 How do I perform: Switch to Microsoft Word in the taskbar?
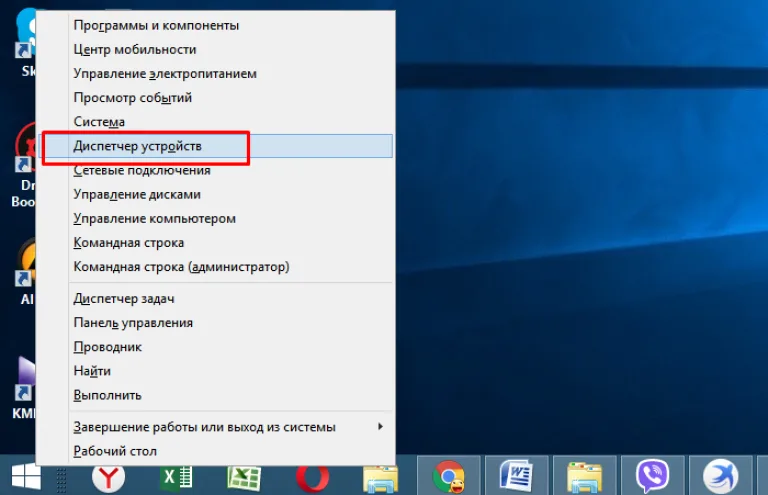[x=516, y=476]
